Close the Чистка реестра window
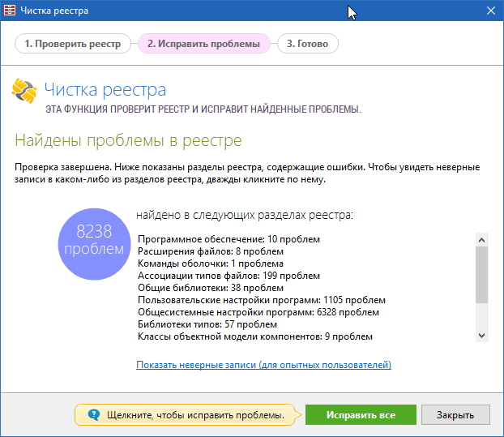This screenshot has height=437, width=504. coord(490,11)
